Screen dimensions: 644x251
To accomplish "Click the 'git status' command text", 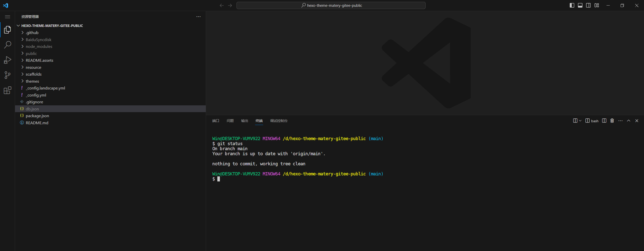I will tap(230, 144).
